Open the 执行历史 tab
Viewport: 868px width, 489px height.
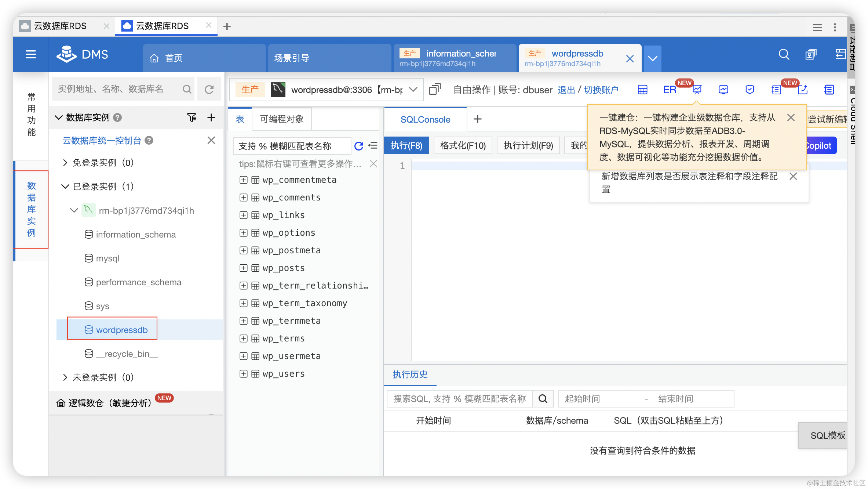[x=410, y=374]
